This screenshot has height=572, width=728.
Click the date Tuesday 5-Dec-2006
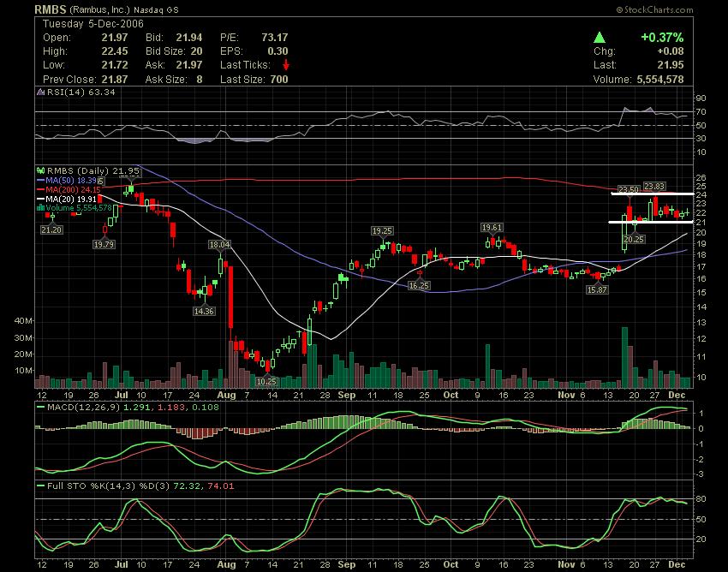[x=93, y=24]
